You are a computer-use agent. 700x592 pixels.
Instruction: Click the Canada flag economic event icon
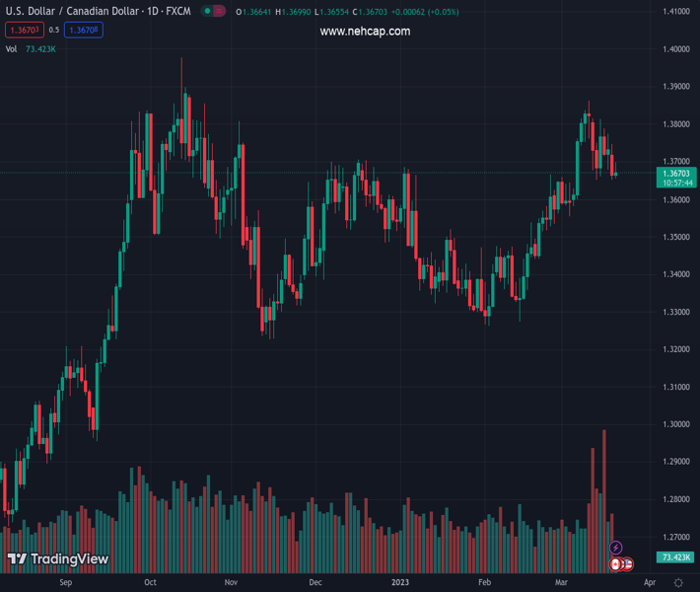coord(616,563)
